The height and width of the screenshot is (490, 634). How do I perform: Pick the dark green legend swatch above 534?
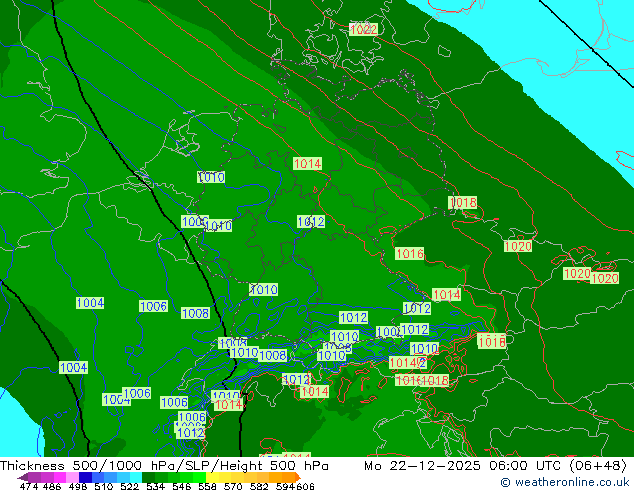coord(148,477)
